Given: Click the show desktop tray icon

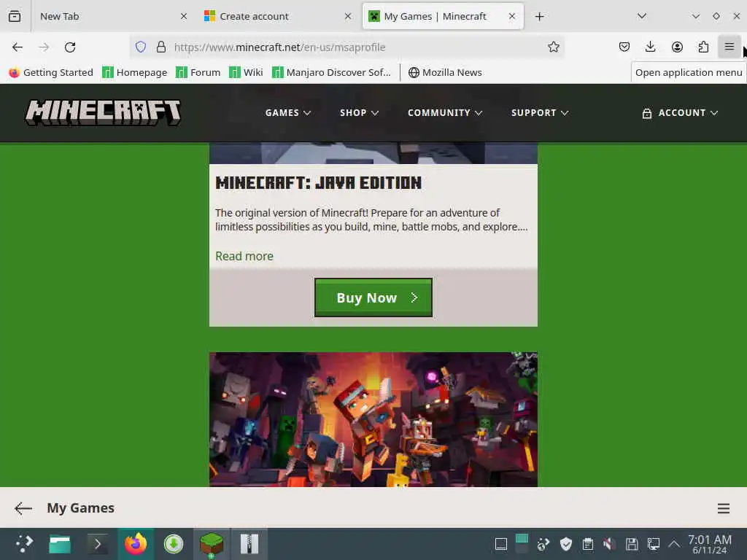Looking at the screenshot, I should pyautogui.click(x=500, y=544).
